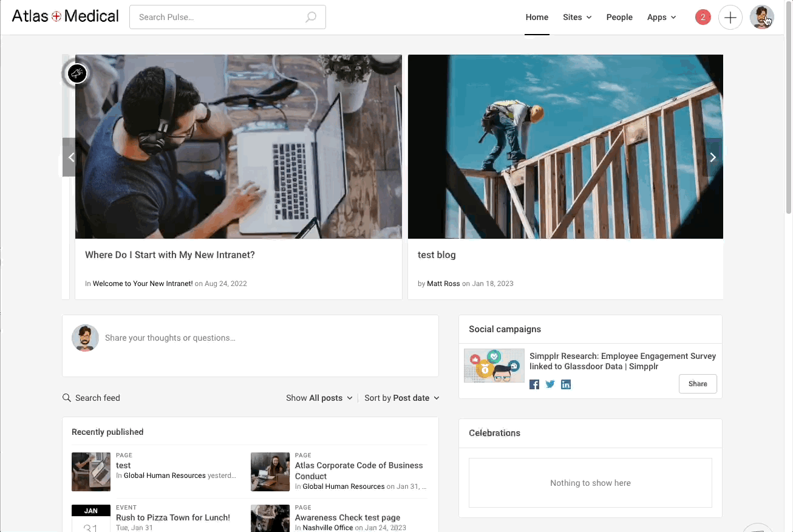Image resolution: width=793 pixels, height=532 pixels.
Task: Open the Show All posts filter
Action: 319,398
